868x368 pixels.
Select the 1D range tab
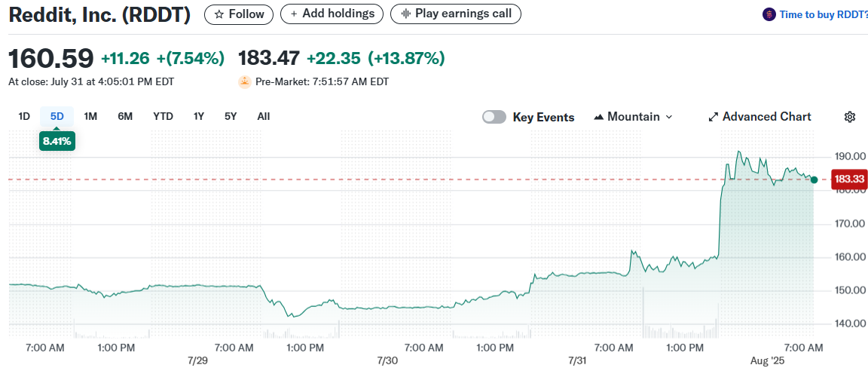pos(24,116)
